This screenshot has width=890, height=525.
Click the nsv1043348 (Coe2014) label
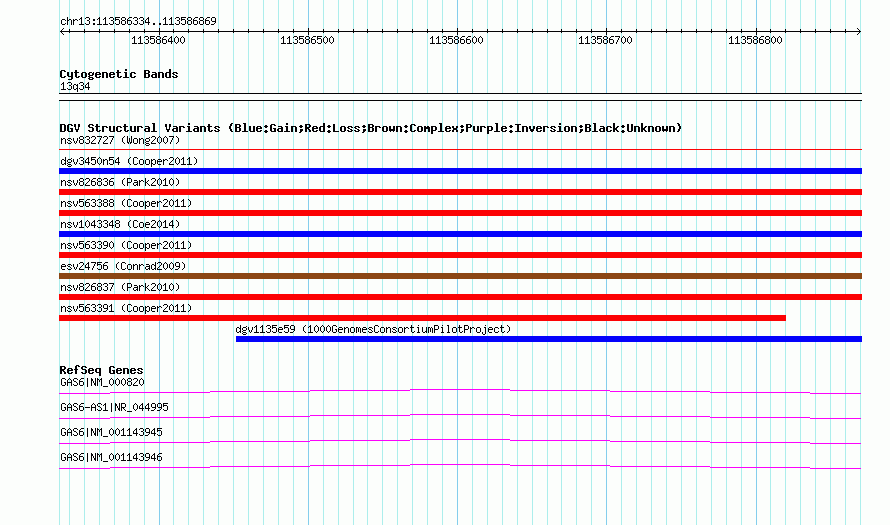(120, 224)
